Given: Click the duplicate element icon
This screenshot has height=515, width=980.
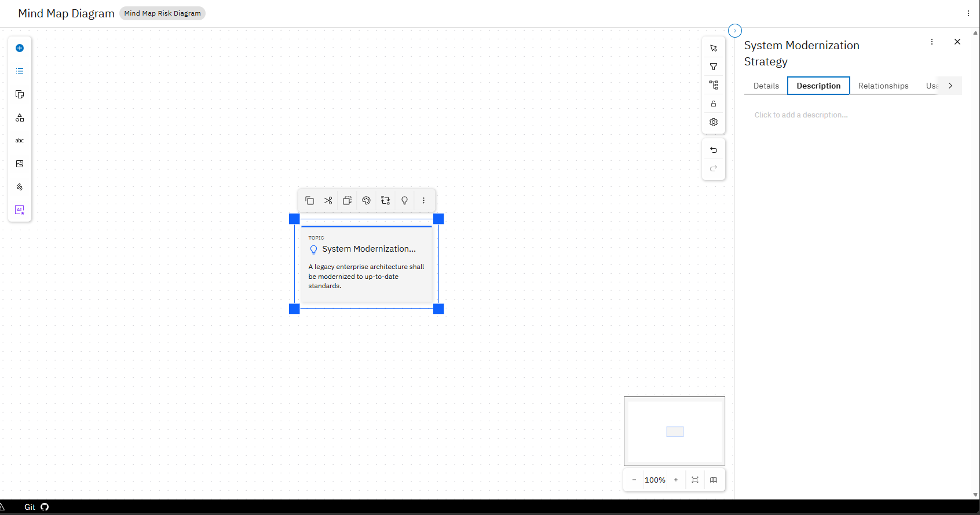Looking at the screenshot, I should pos(348,200).
